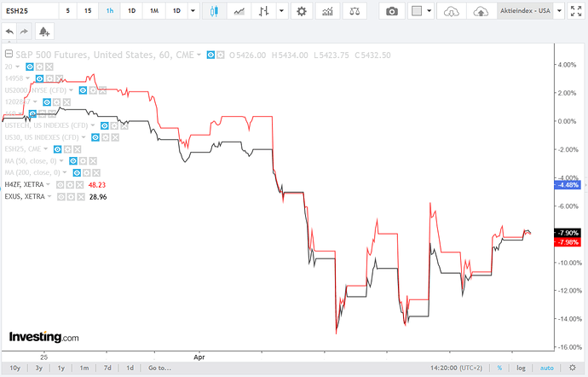Viewport: 588px width, 377px height.
Task: Select the bar chart type icon
Action: [263, 11]
